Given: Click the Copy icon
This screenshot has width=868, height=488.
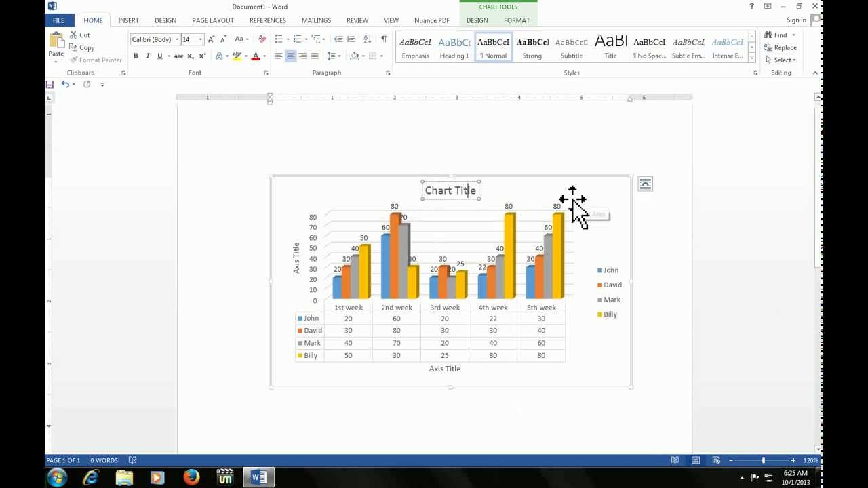Looking at the screenshot, I should coord(74,47).
